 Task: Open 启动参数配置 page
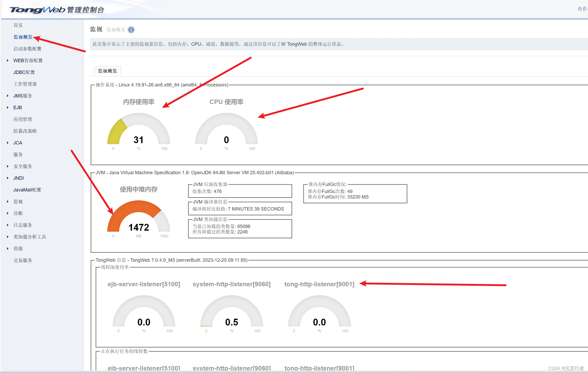coord(27,49)
